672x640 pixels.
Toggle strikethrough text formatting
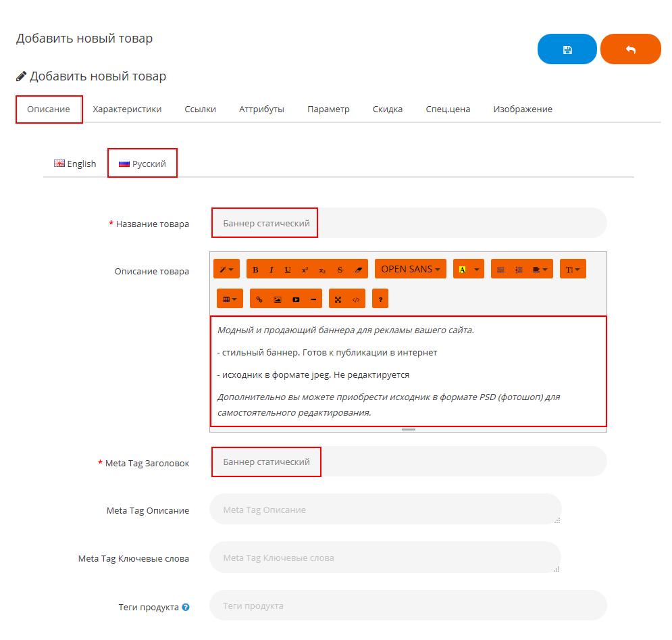click(x=340, y=270)
